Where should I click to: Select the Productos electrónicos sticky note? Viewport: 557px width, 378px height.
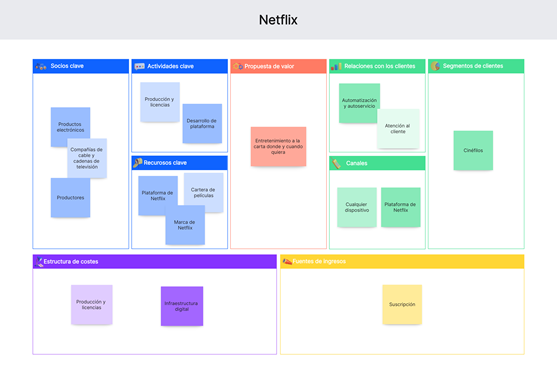(70, 127)
